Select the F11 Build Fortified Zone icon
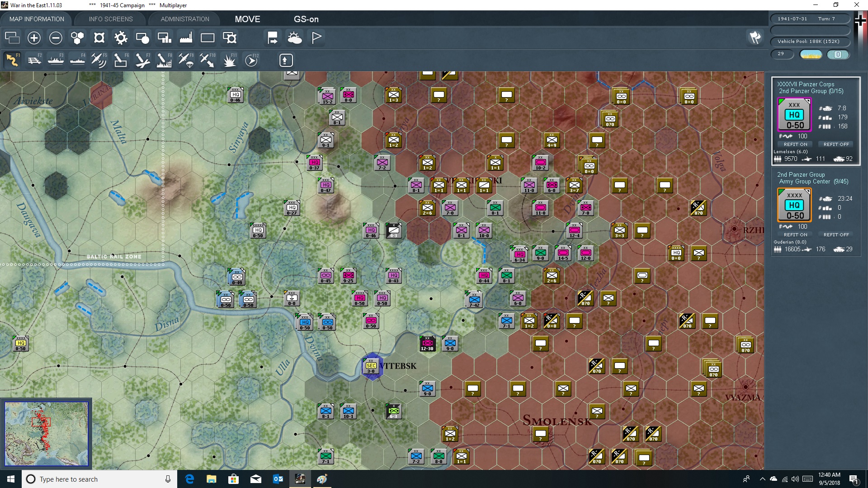The width and height of the screenshot is (868, 488). tap(230, 60)
